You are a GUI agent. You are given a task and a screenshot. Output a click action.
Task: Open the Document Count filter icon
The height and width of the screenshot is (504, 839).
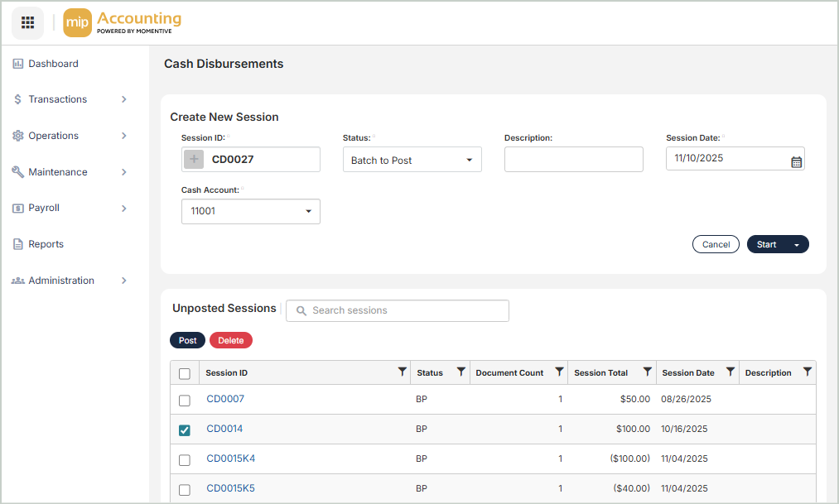pyautogui.click(x=559, y=372)
